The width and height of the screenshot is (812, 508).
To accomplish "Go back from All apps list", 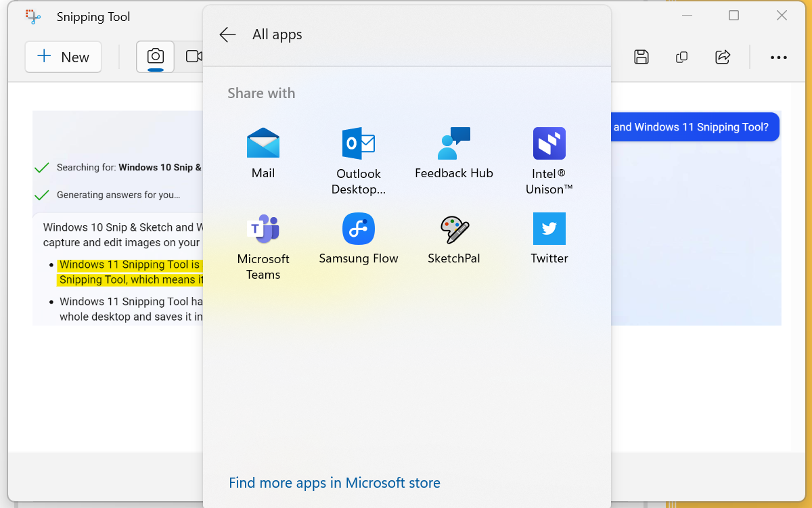I will pyautogui.click(x=228, y=35).
